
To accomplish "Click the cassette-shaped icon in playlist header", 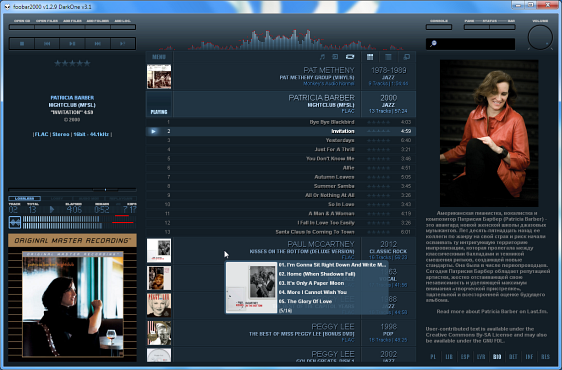I will 350,57.
